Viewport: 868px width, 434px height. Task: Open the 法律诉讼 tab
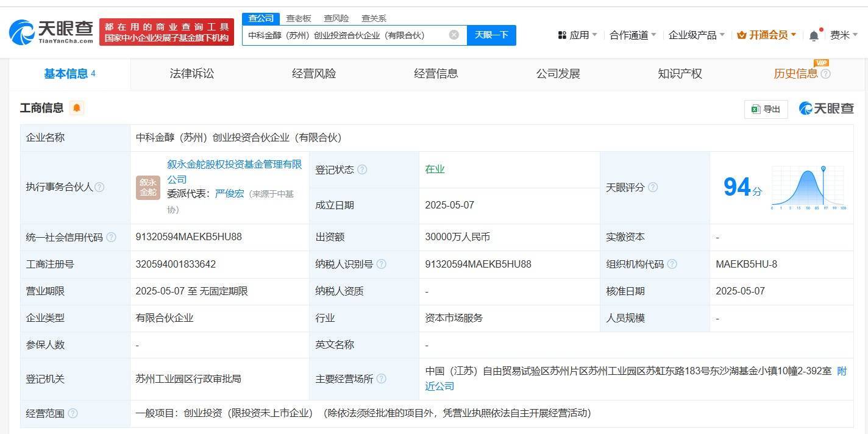pyautogui.click(x=192, y=74)
